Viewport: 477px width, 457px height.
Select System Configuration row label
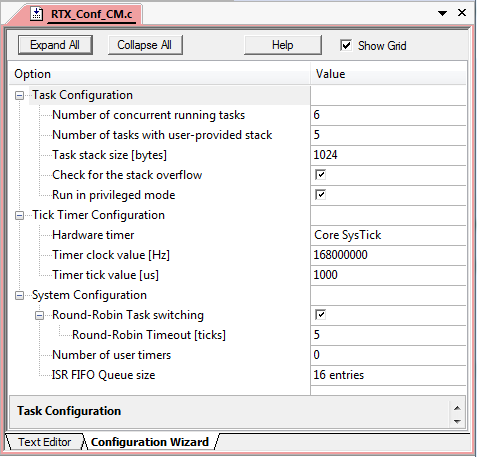point(89,295)
